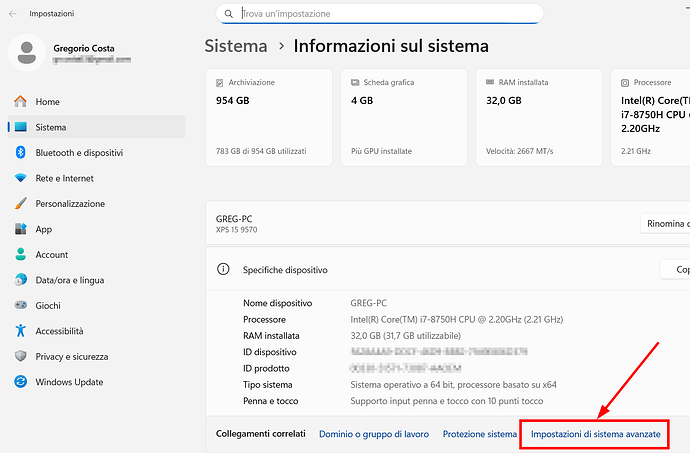Open Data/ora e lingua settings
690x453 pixels.
(x=96, y=280)
